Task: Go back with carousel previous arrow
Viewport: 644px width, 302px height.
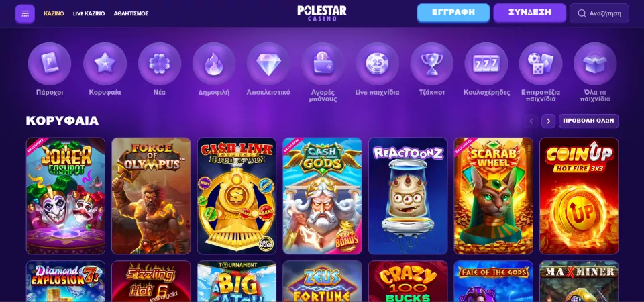Action: [531, 121]
